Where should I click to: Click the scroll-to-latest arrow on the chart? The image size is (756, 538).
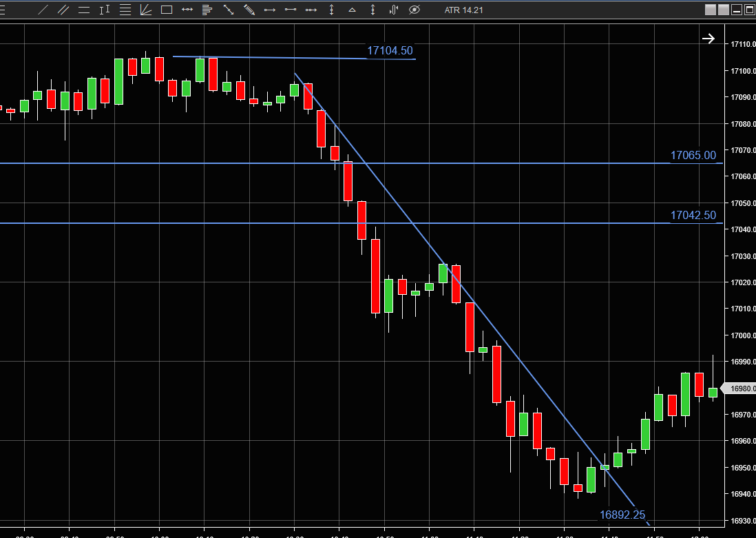click(708, 39)
